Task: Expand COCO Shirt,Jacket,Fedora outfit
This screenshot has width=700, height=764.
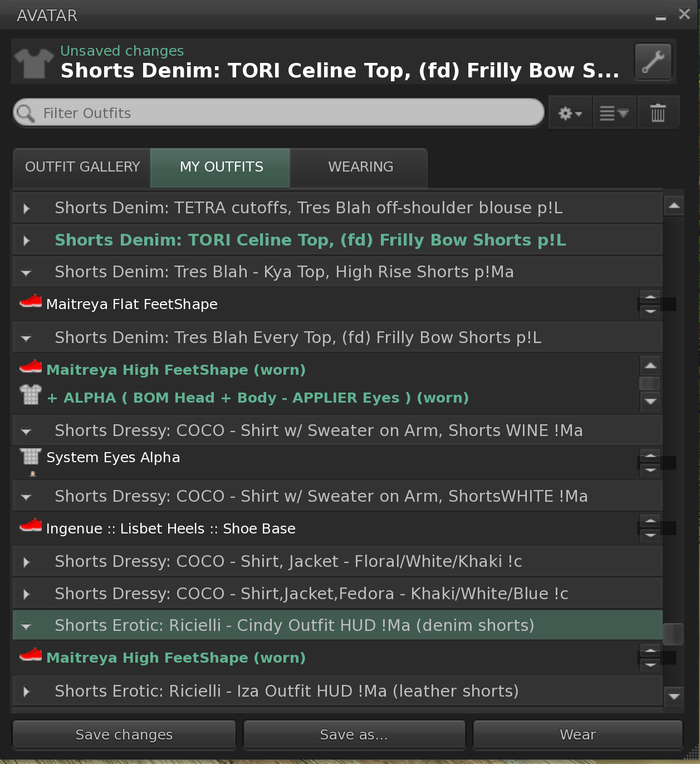Action: coord(26,594)
